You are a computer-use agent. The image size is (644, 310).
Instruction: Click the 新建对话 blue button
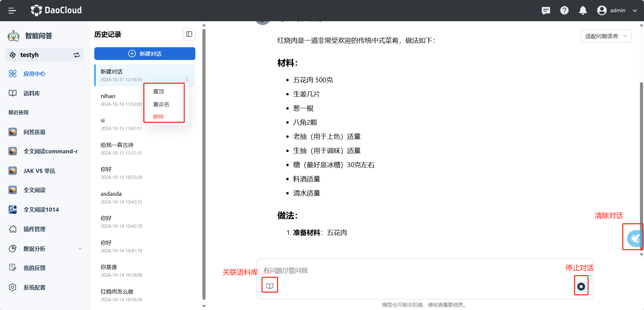[144, 54]
